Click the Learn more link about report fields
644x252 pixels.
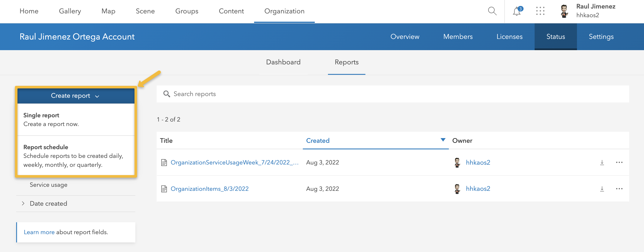coord(39,232)
